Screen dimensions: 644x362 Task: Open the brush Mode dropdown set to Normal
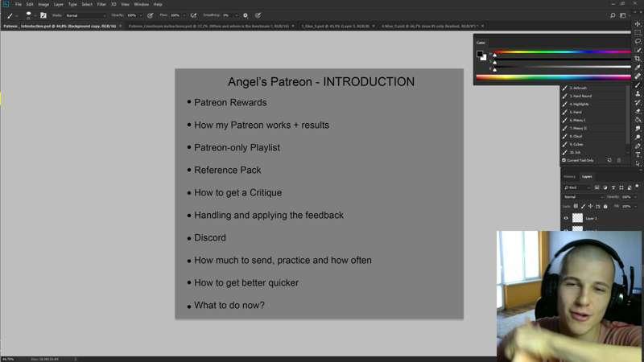[85, 15]
